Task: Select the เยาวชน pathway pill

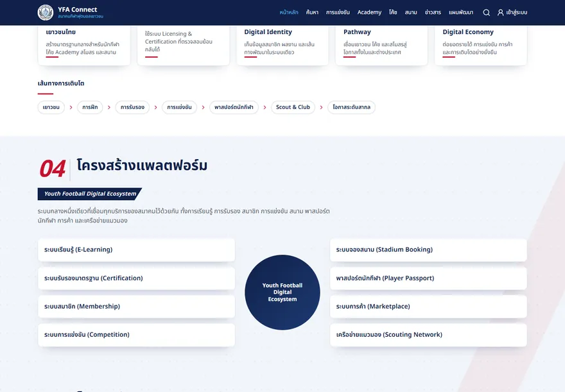Action: pos(51,107)
